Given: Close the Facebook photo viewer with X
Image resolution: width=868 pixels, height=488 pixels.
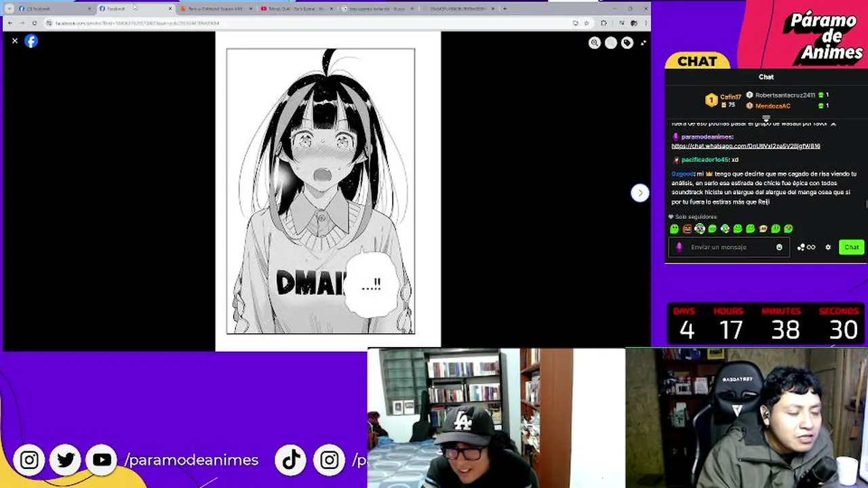Looking at the screenshot, I should tap(14, 41).
